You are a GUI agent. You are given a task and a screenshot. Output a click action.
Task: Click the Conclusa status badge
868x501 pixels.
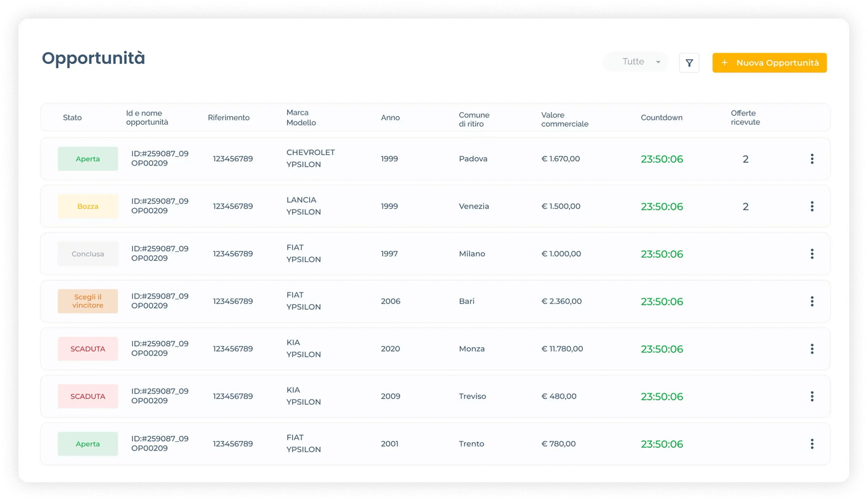[x=88, y=254]
